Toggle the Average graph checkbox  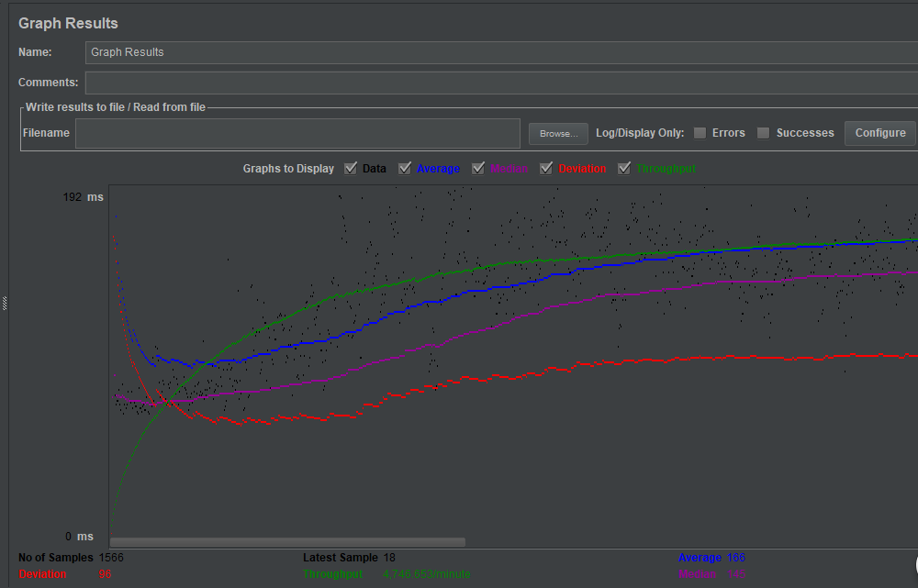pos(405,169)
